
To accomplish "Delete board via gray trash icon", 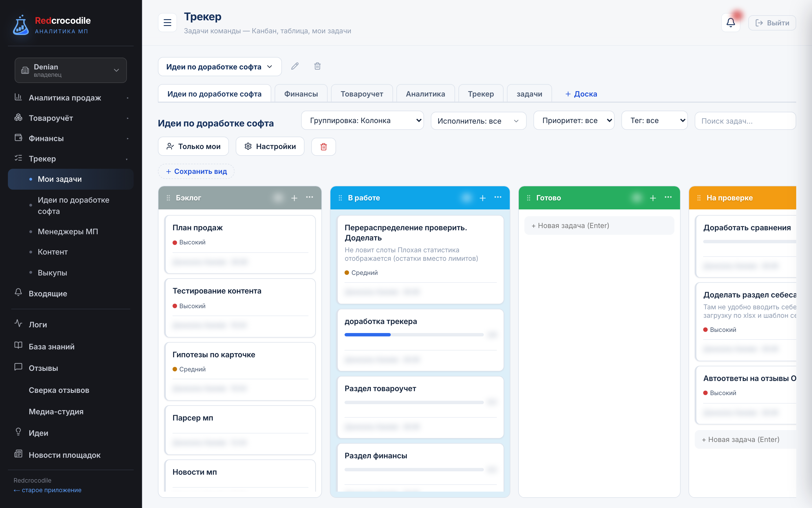I will click(x=317, y=66).
